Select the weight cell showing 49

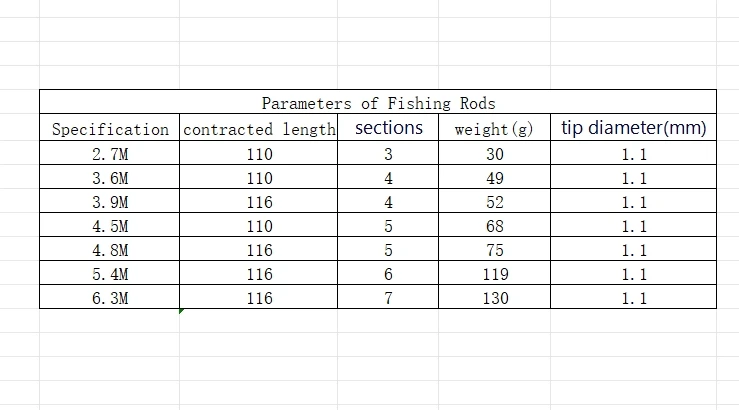pos(494,178)
